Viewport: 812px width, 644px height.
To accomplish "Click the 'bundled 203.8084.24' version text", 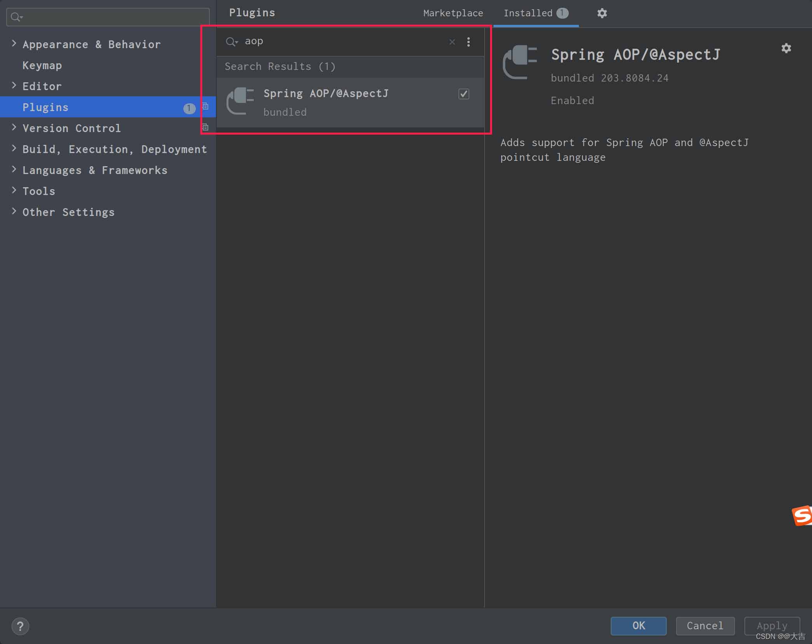I will 610,78.
